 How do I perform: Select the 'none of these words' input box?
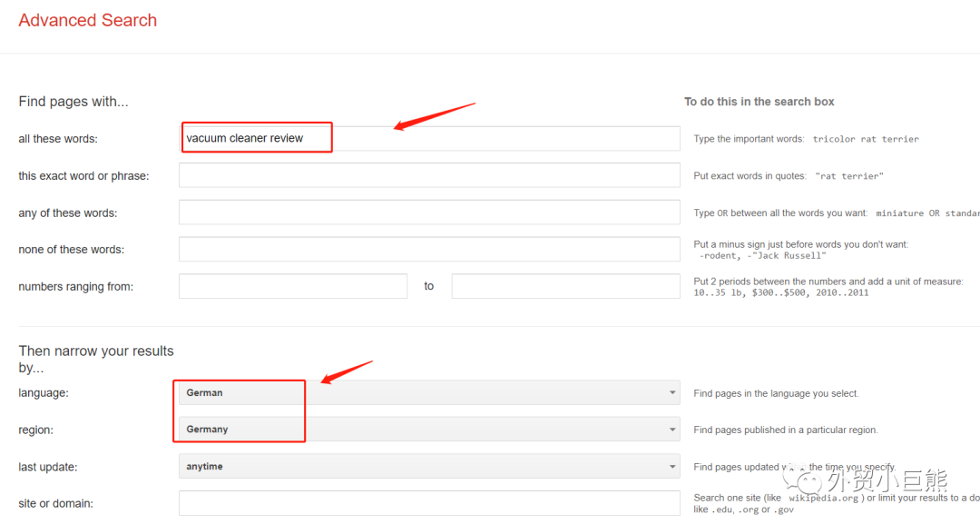tap(428, 249)
